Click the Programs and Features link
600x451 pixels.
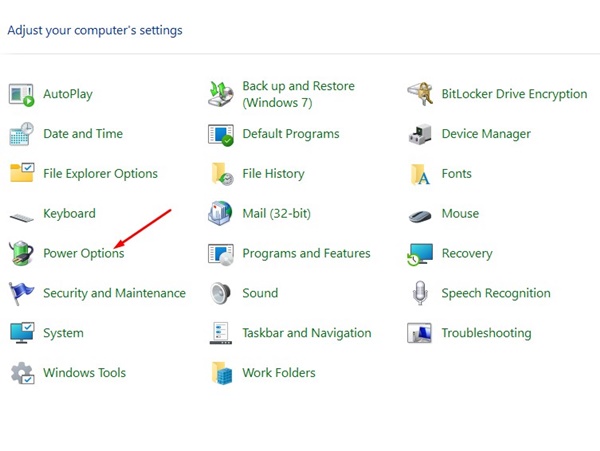(x=306, y=254)
